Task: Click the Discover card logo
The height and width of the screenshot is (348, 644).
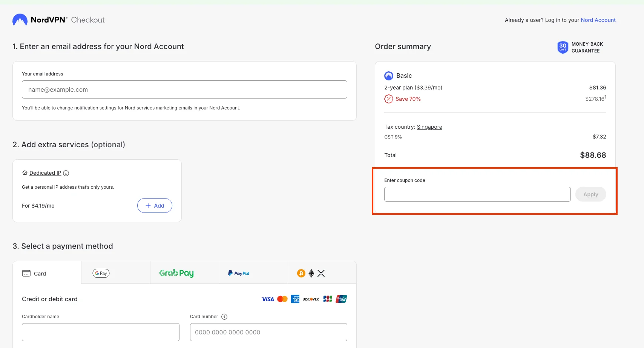Action: [311, 299]
